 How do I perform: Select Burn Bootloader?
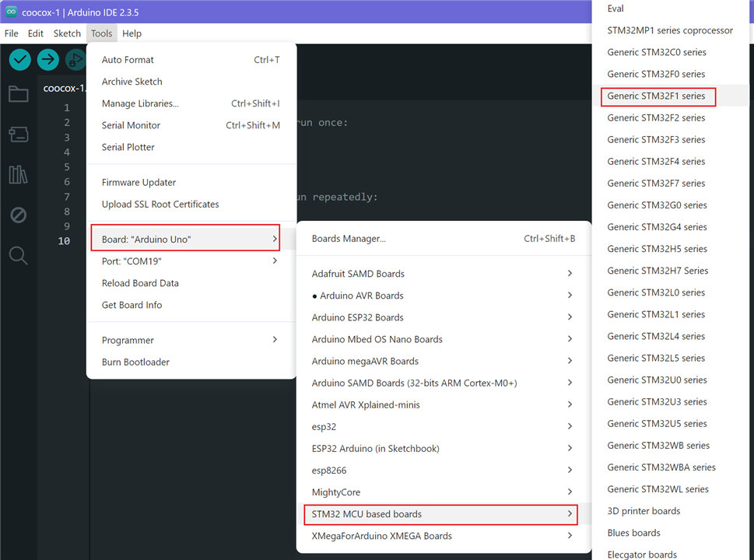click(x=191, y=362)
